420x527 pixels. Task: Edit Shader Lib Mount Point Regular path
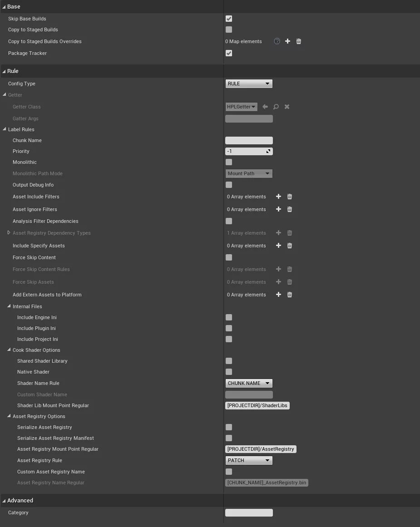[x=257, y=405]
